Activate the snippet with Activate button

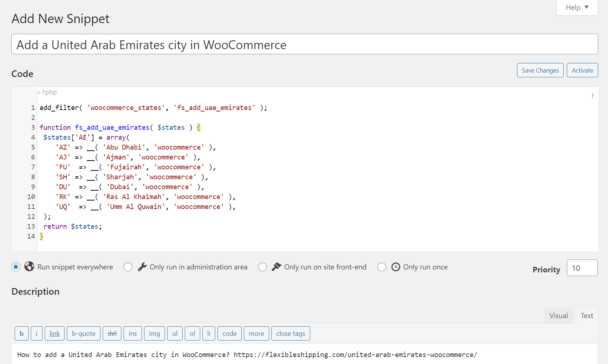(x=582, y=70)
